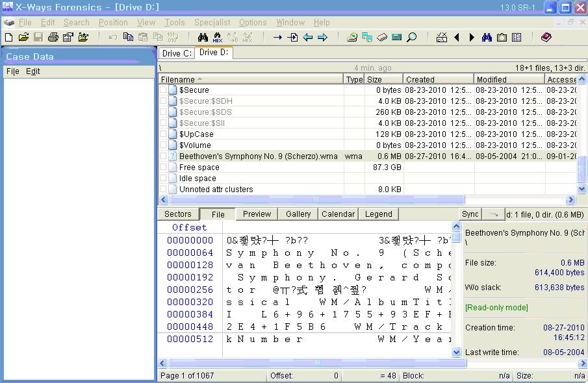The width and height of the screenshot is (588, 383).
Task: Open Case Data Edit menu
Action: coord(32,71)
